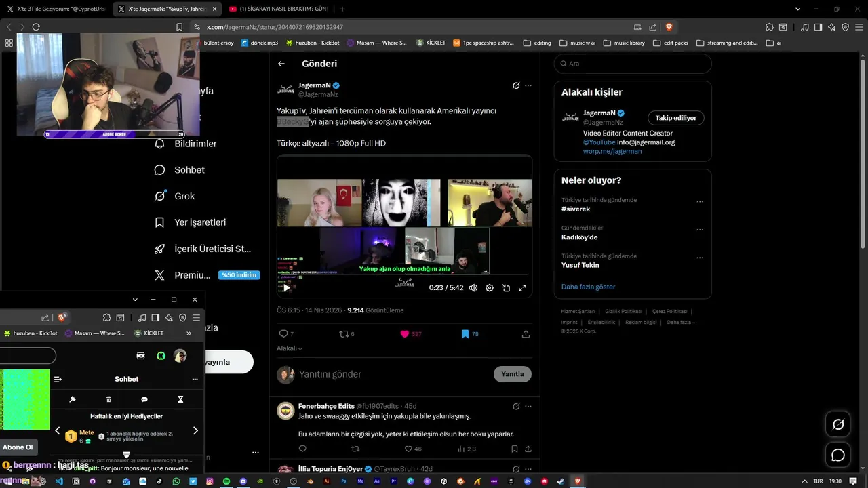The width and height of the screenshot is (868, 488).
Task: Show previous top gifter with left arrow
Action: pos(57,430)
